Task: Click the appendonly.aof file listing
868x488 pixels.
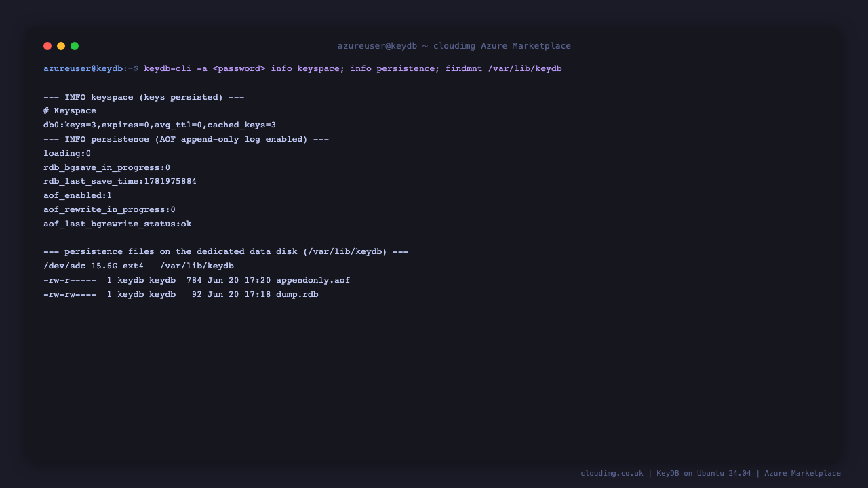Action: (x=197, y=280)
